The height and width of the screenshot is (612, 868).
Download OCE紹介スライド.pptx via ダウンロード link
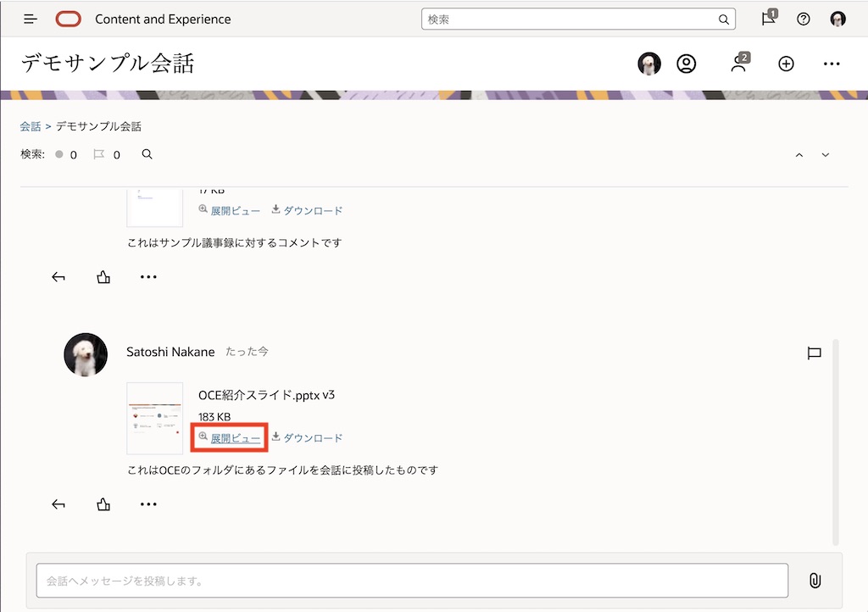pos(310,437)
